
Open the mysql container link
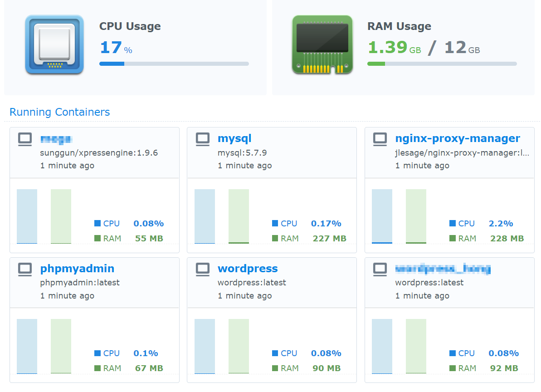pos(234,138)
